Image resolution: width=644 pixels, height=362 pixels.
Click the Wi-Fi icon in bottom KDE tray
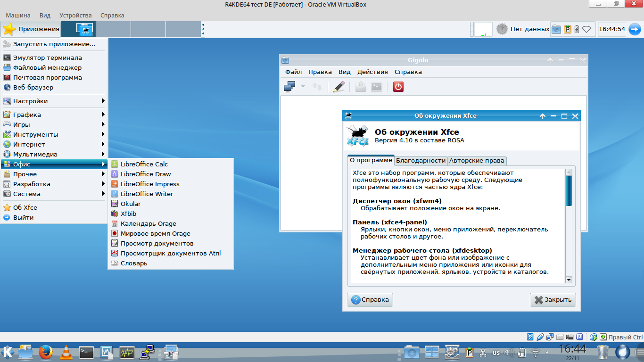click(536, 353)
